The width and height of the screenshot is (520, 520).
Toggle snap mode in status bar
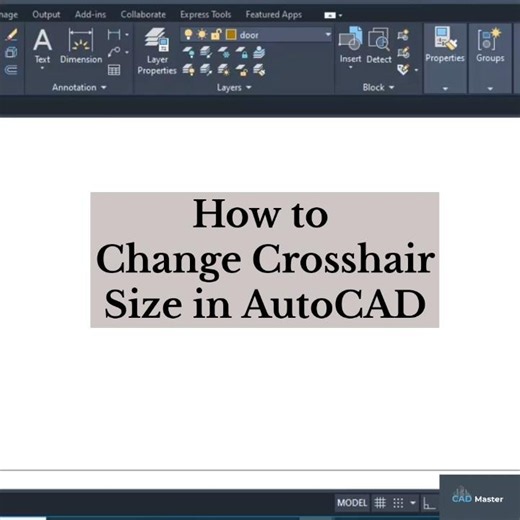[x=398, y=502]
